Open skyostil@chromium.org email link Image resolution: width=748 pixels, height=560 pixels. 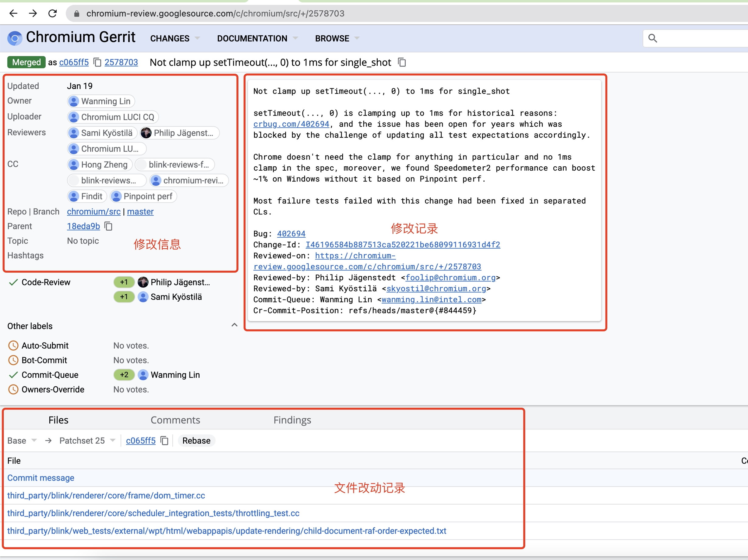436,289
